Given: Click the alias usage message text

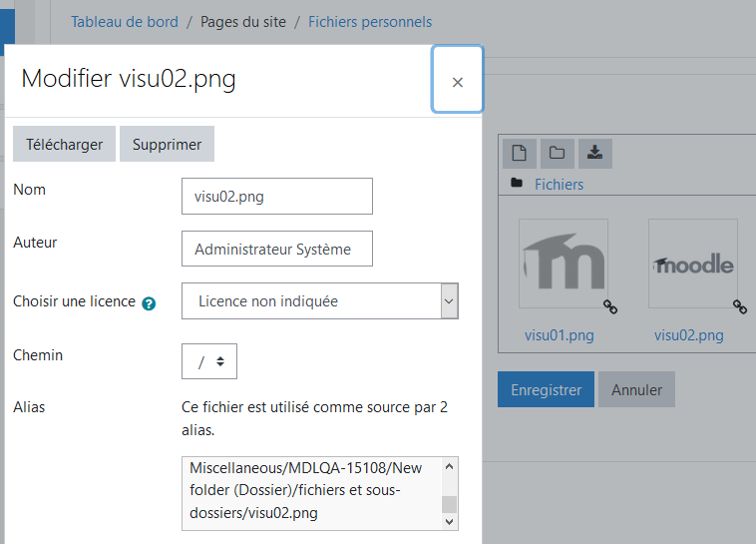Looking at the screenshot, I should point(314,418).
